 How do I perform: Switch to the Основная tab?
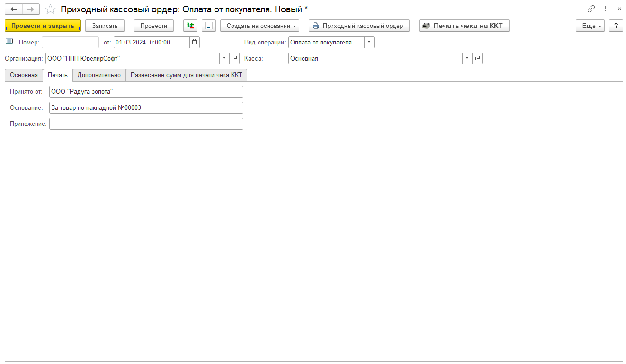click(24, 75)
